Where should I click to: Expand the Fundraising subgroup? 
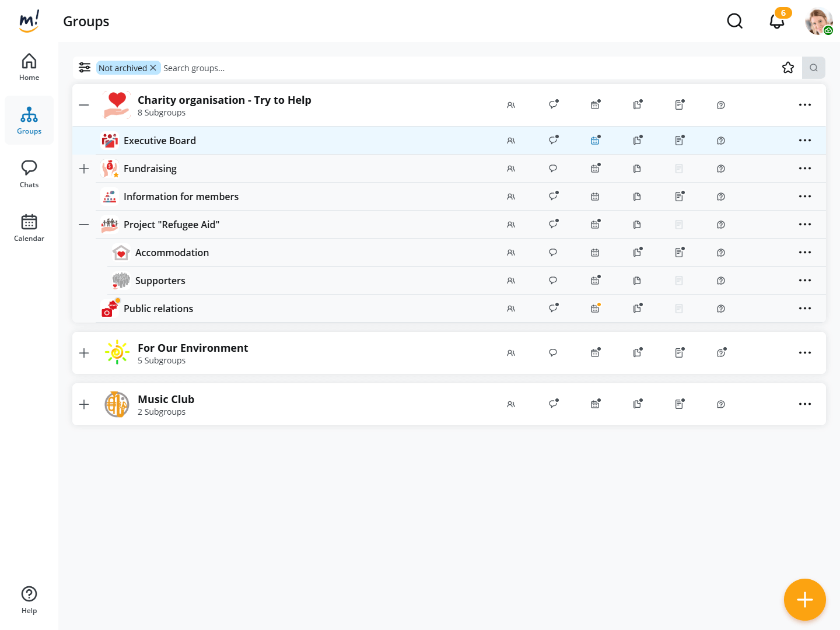[84, 169]
